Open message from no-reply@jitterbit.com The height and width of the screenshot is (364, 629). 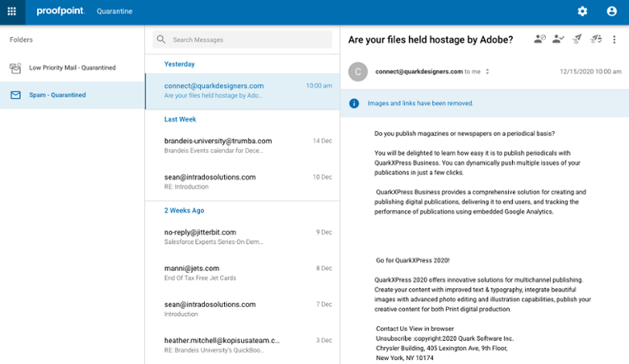pyautogui.click(x=242, y=237)
